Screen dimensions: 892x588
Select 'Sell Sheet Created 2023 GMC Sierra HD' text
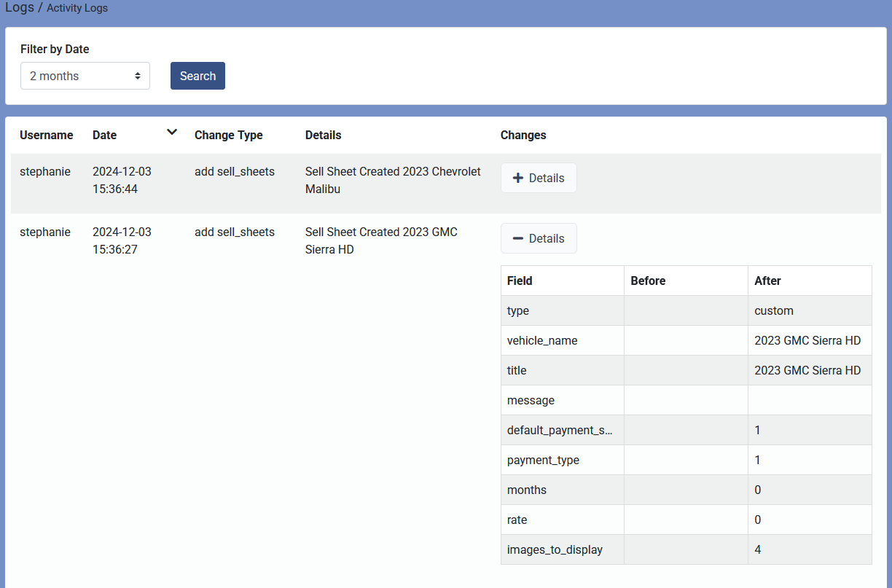[x=381, y=240]
